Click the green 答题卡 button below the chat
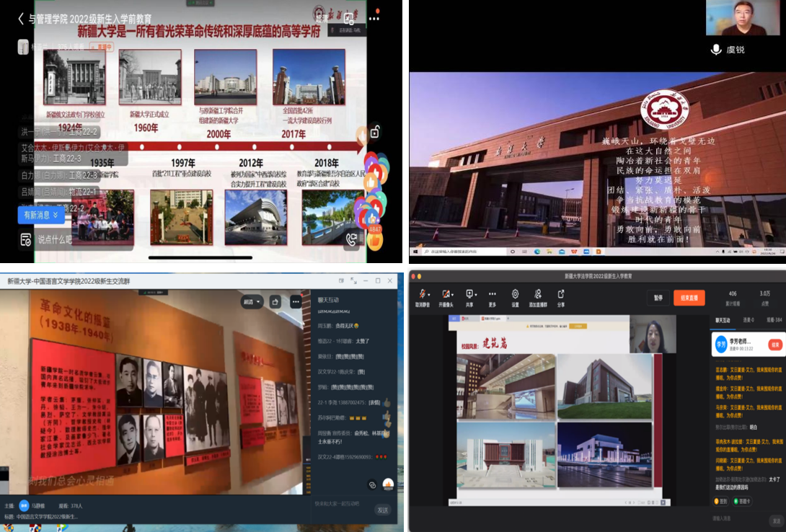 click(x=743, y=501)
